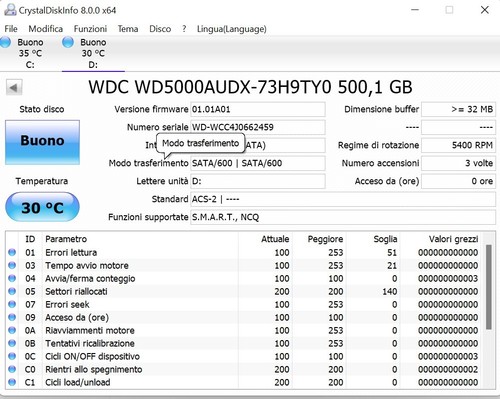The image size is (500, 399).
Task: Click status dot for Tempo avvio motore
Action: coord(12,265)
